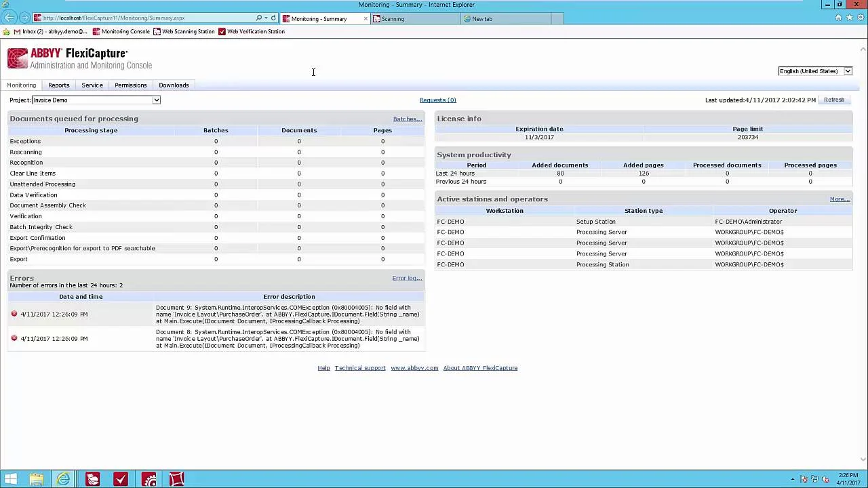The image size is (868, 488).
Task: Open the English (United States) language dropdown
Action: click(x=815, y=71)
